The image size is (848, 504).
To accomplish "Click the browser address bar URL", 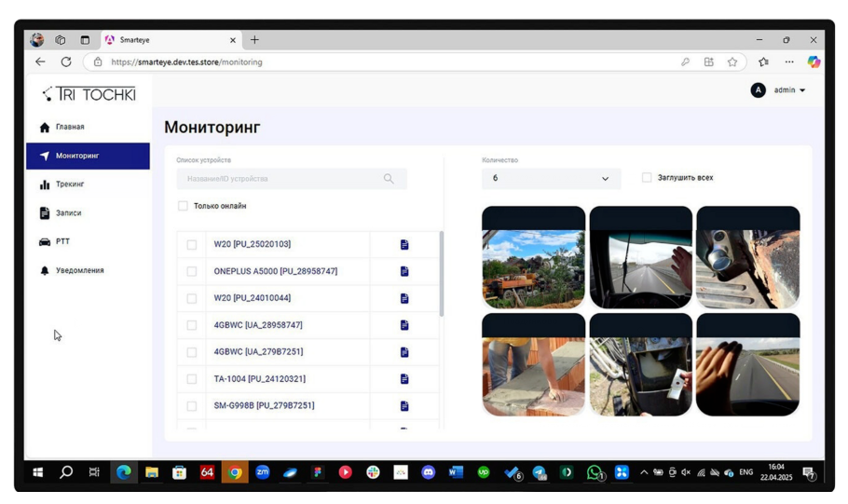I will point(186,62).
